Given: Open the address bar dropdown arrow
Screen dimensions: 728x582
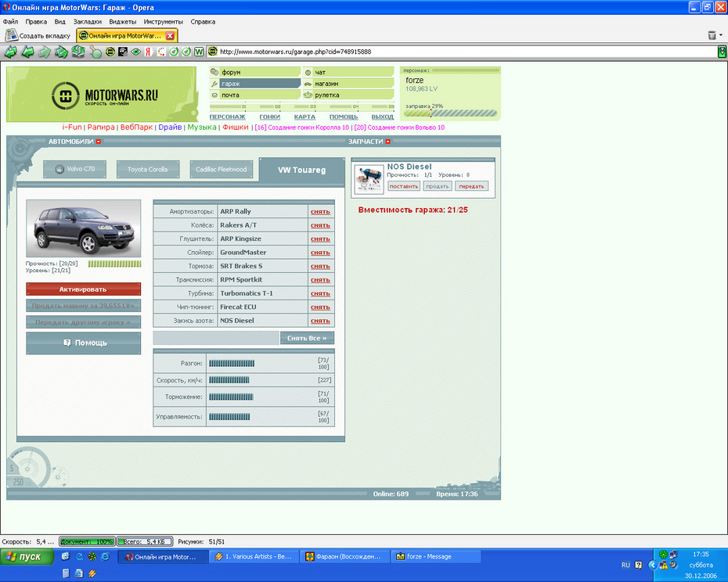Looking at the screenshot, I should point(722,52).
